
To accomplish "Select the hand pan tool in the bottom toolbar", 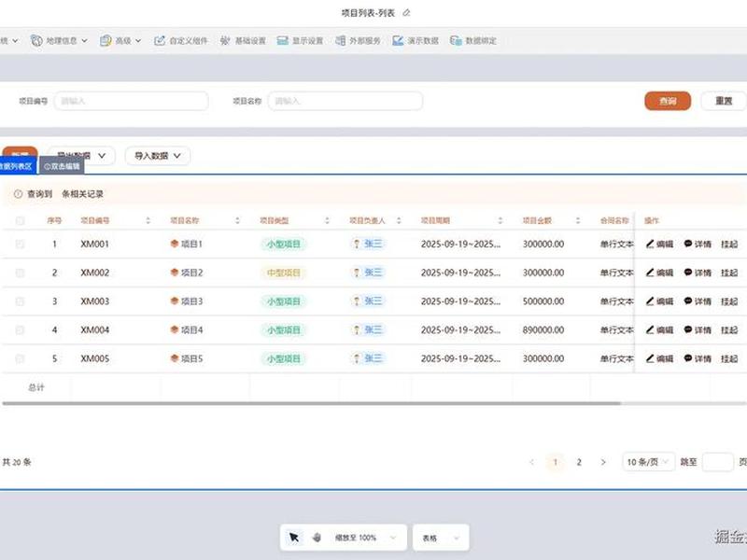I will (x=317, y=538).
